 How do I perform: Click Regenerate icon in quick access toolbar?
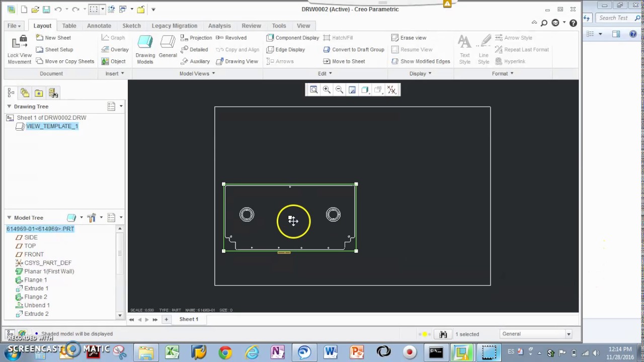coord(111,9)
